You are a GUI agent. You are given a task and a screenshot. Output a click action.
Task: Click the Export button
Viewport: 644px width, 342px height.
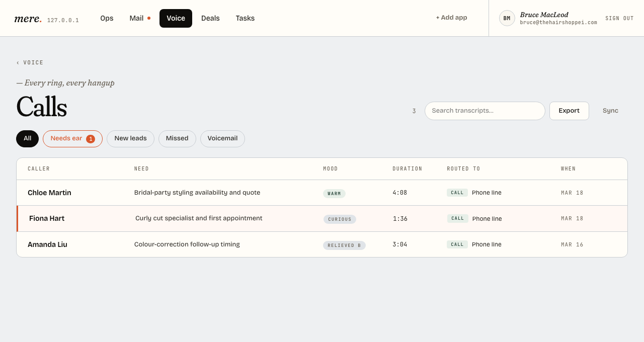569,111
